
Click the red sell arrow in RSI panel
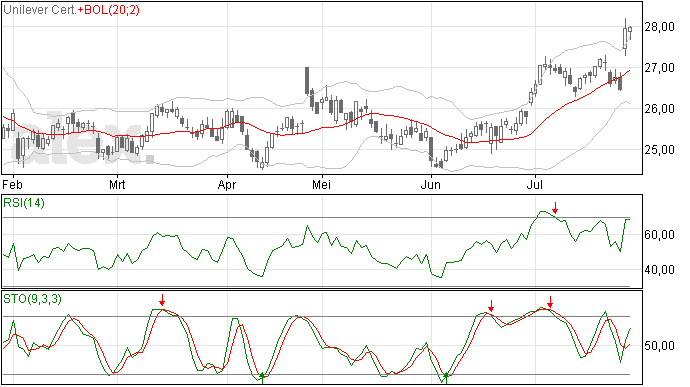(555, 208)
